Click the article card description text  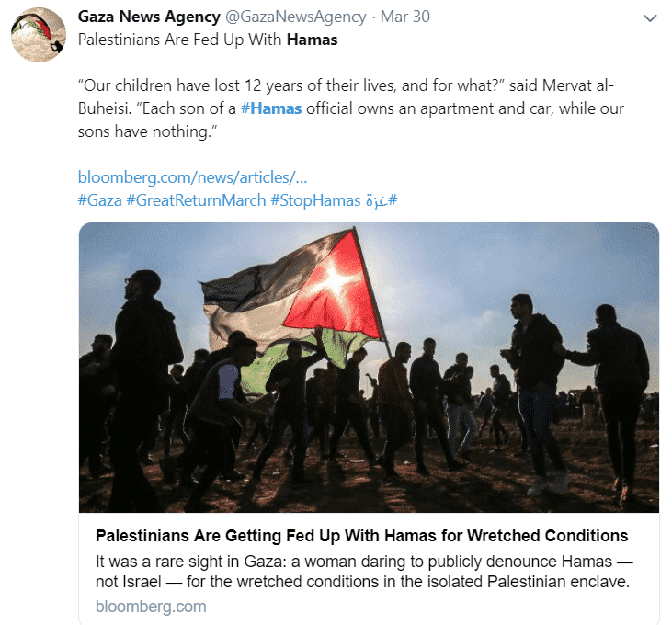[364, 572]
